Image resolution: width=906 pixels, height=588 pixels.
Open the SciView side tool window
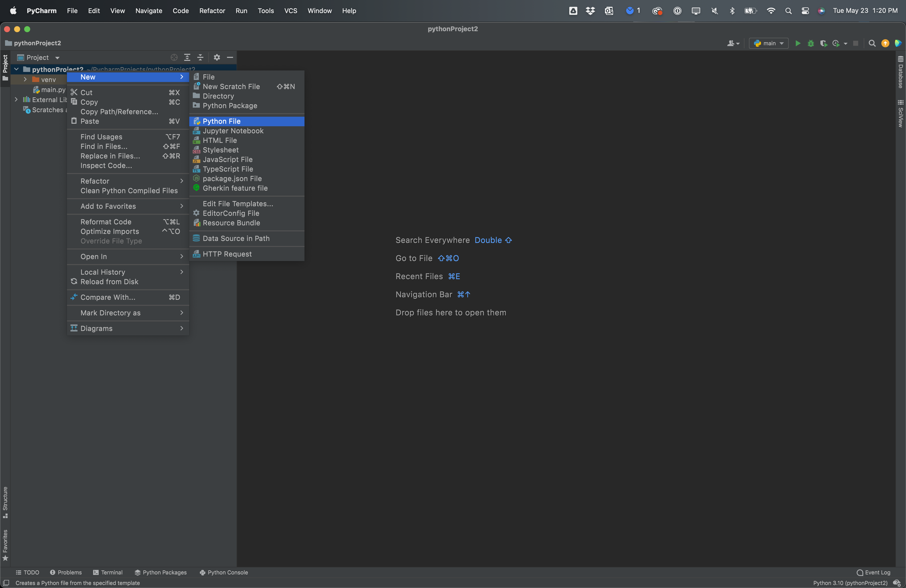coord(901,113)
